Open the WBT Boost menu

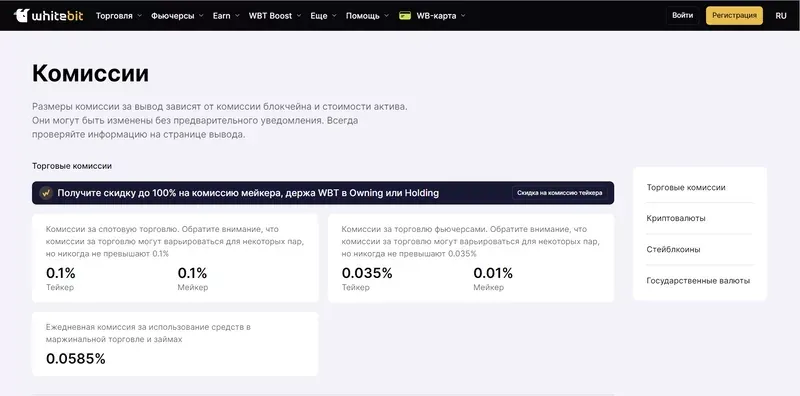click(x=270, y=16)
